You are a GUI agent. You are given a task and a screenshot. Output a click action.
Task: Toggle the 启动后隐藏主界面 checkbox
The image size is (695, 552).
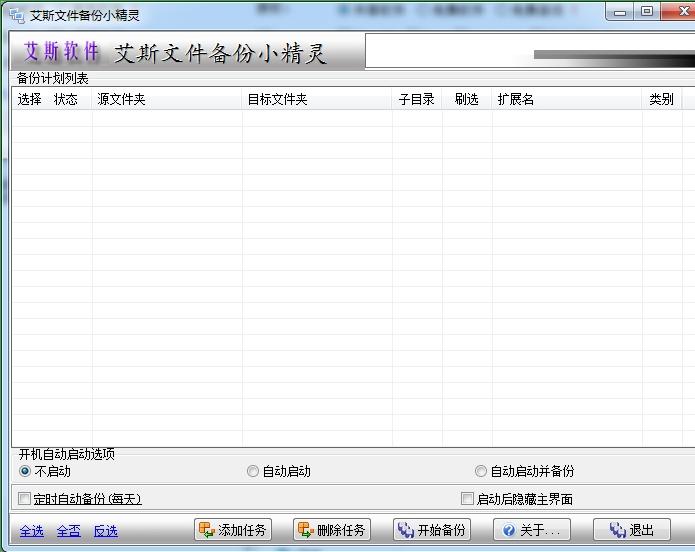[467, 498]
